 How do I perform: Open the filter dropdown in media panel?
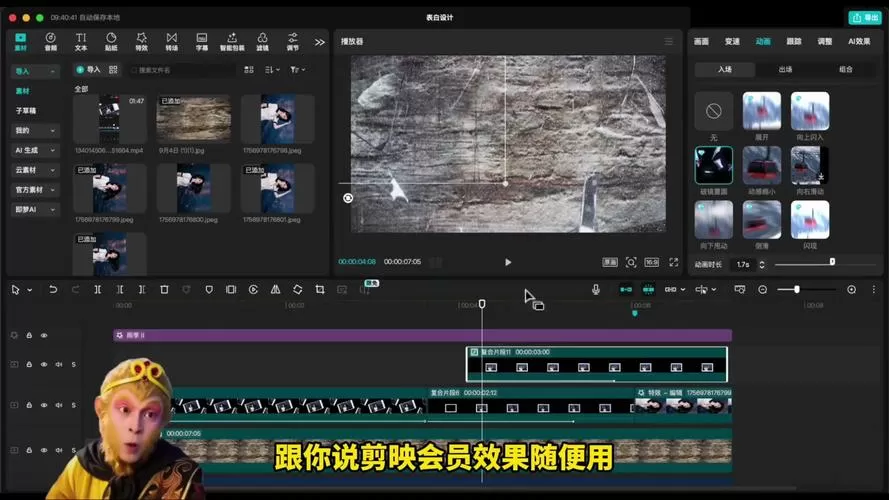[x=298, y=70]
